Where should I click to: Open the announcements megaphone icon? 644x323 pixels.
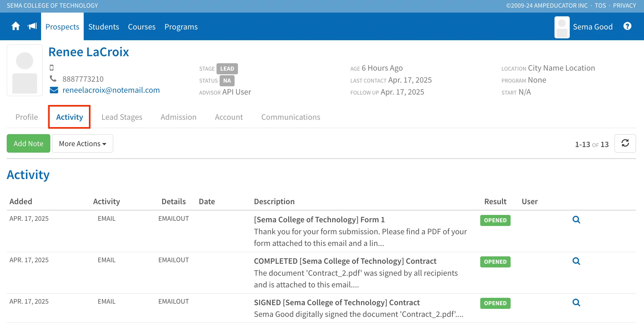(32, 26)
